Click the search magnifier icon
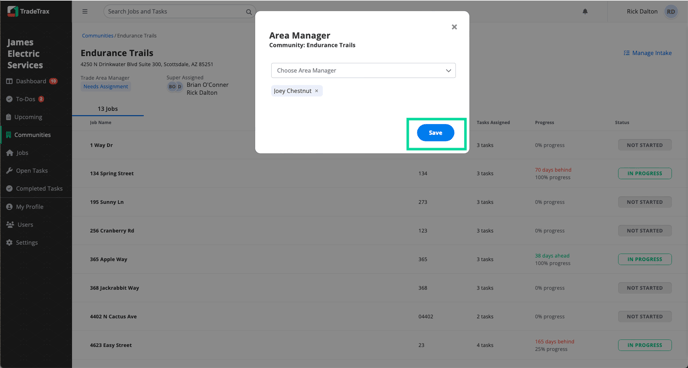 click(x=249, y=12)
